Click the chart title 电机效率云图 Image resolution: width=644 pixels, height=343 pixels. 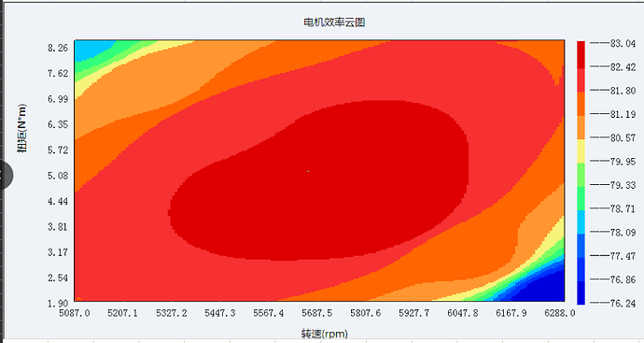[x=334, y=22]
